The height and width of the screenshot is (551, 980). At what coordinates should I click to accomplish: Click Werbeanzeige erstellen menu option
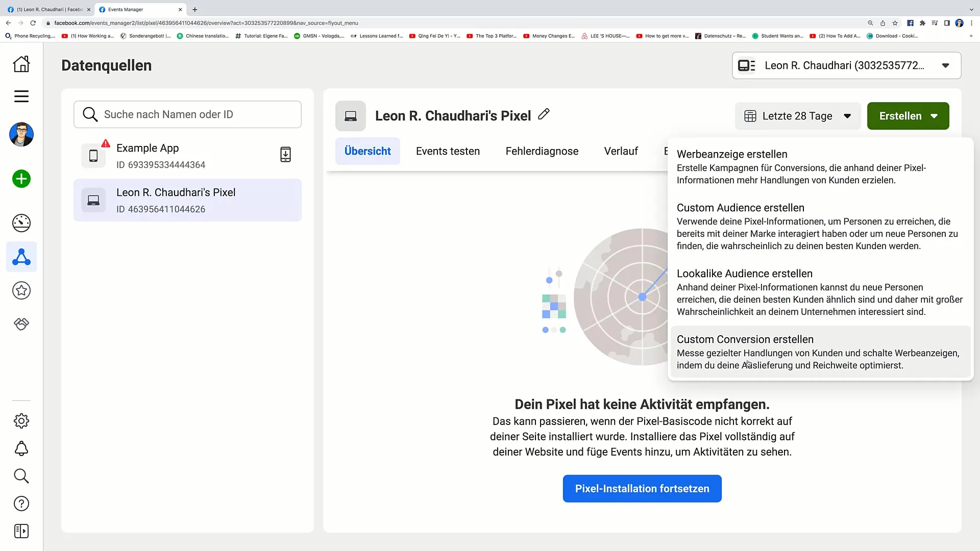coord(733,154)
